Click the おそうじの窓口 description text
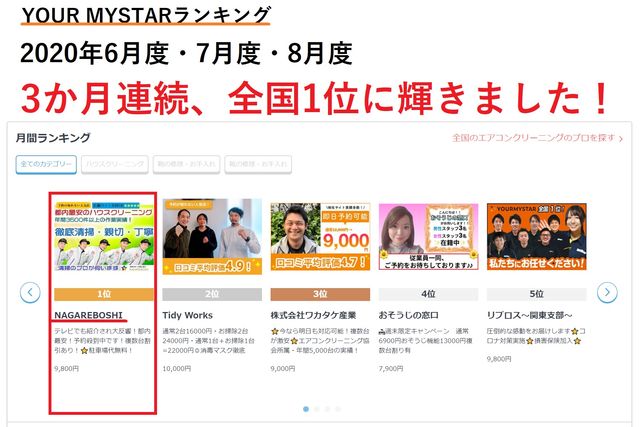Viewport: 640px width, 427px height. coord(426,340)
